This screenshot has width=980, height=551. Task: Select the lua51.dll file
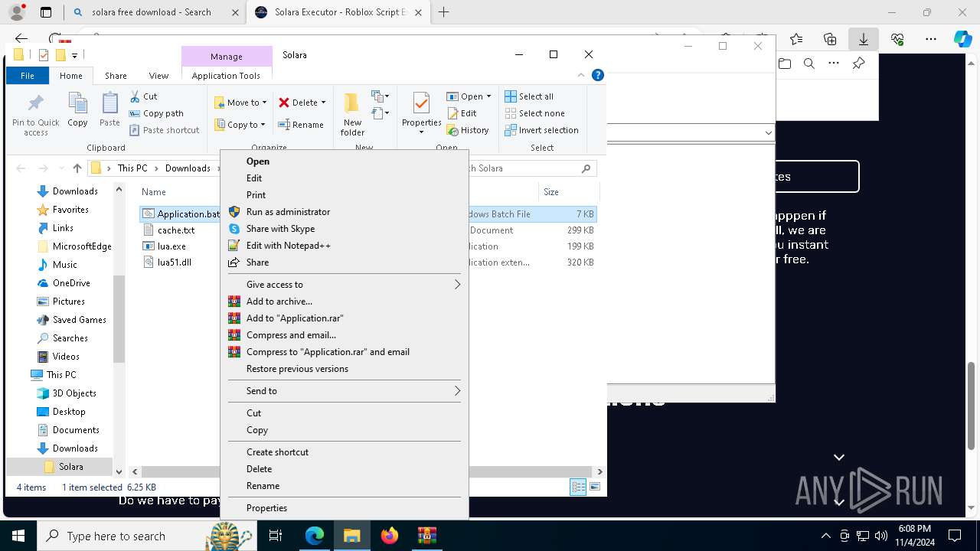click(x=175, y=262)
